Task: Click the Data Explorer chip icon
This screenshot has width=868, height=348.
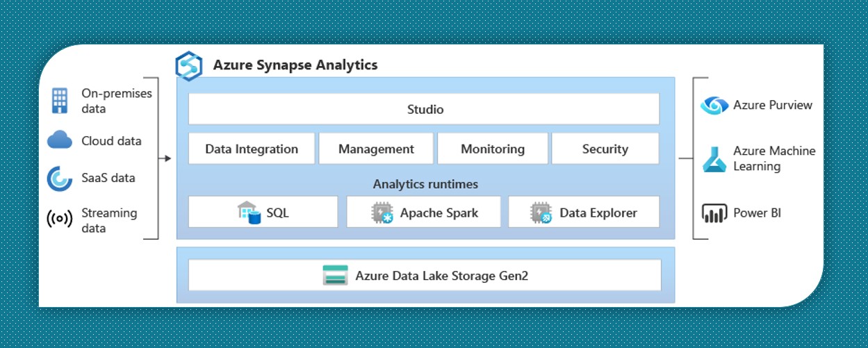Action: (x=541, y=213)
